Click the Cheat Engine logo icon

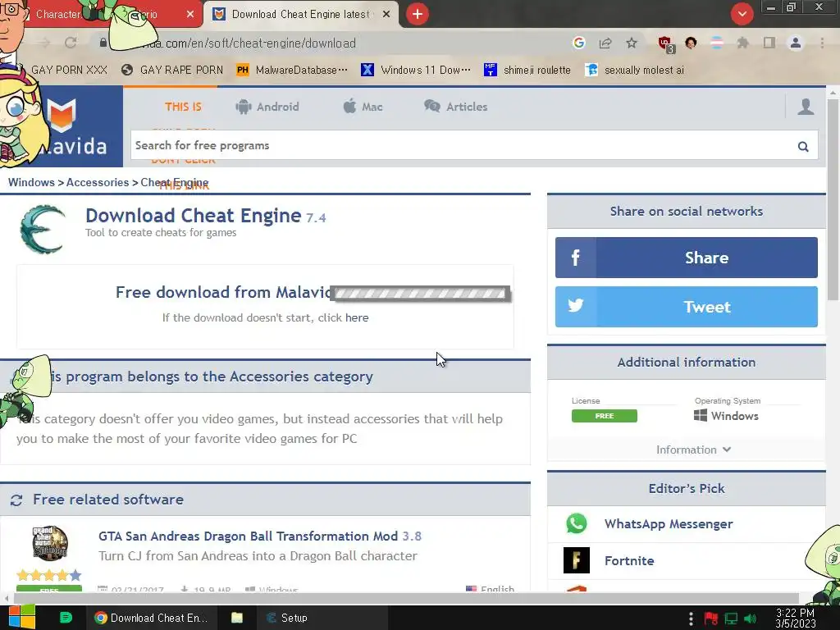43,230
